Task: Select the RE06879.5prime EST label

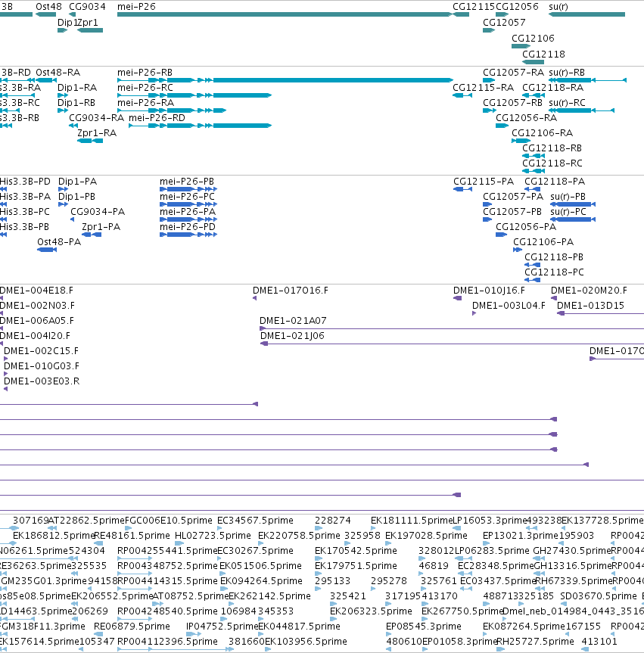Action: pyautogui.click(x=132, y=627)
